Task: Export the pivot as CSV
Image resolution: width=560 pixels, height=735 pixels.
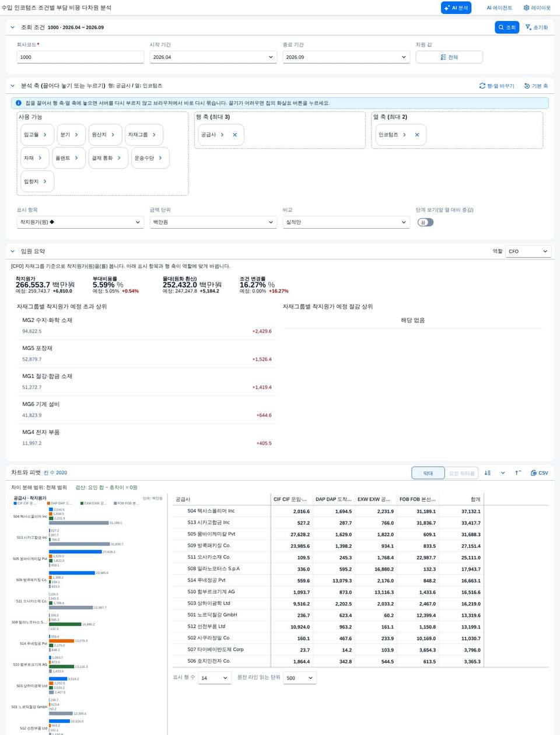Action: pos(540,473)
